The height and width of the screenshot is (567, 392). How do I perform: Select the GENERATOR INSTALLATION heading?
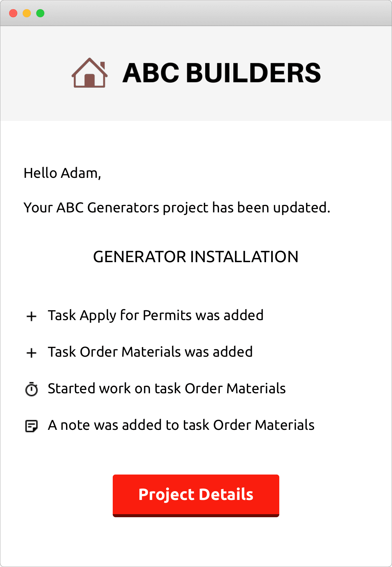196,257
